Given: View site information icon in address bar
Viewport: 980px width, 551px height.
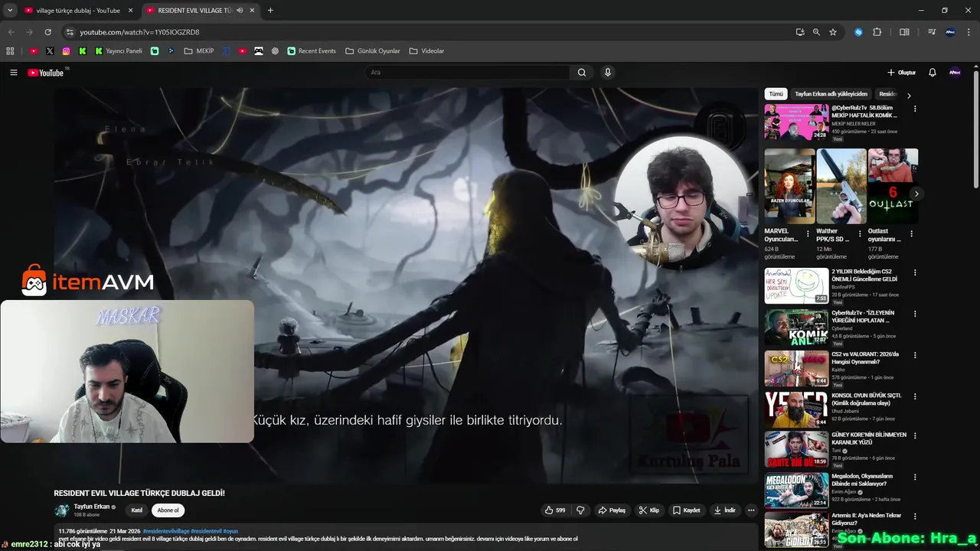Looking at the screenshot, I should pos(70,32).
